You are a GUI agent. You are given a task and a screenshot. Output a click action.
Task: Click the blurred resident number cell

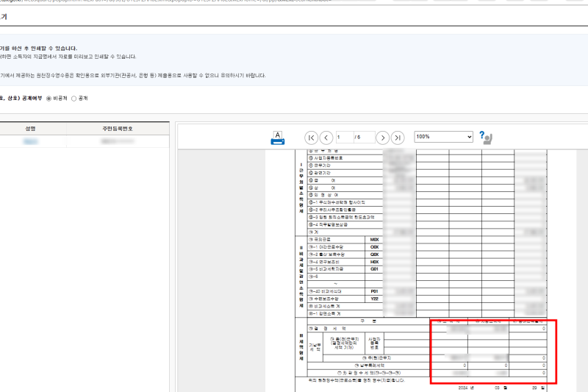click(118, 141)
